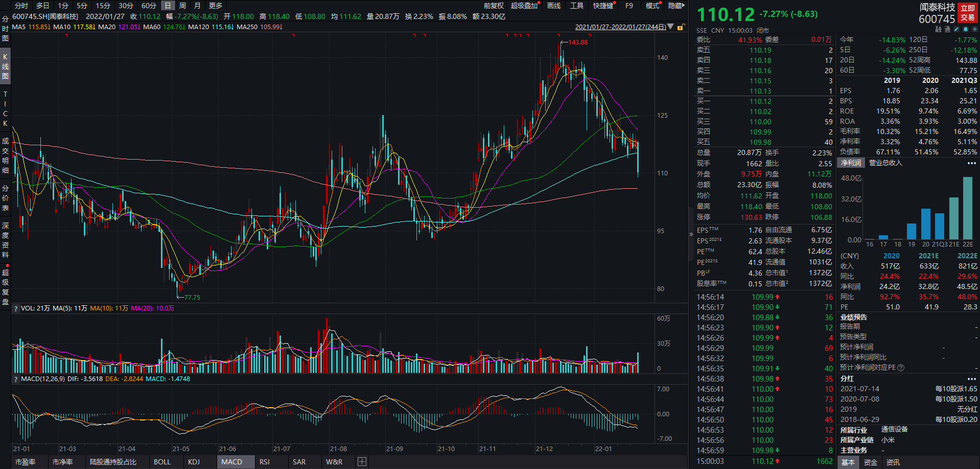Open the 画线 drawing menu
Screen dimensions: 980x469
554,6
